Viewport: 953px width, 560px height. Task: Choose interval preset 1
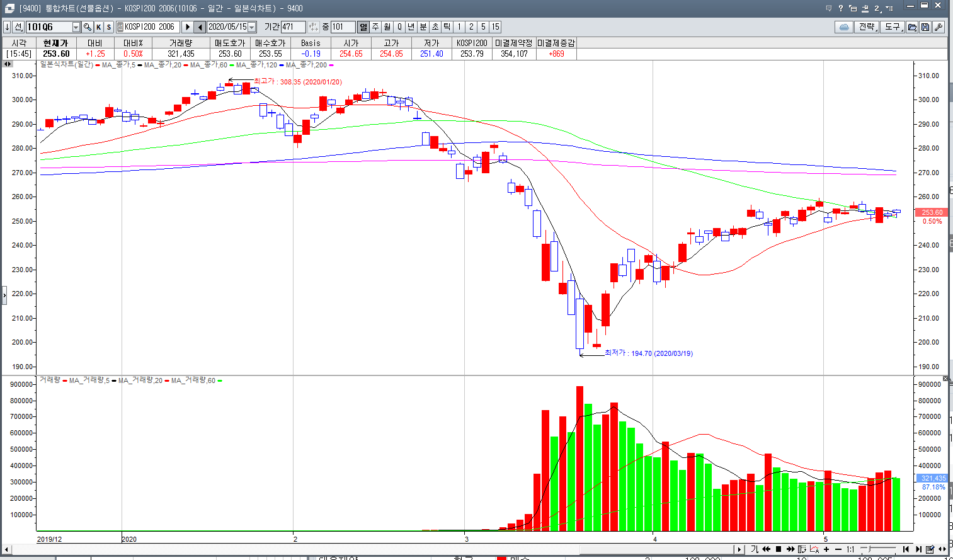459,27
